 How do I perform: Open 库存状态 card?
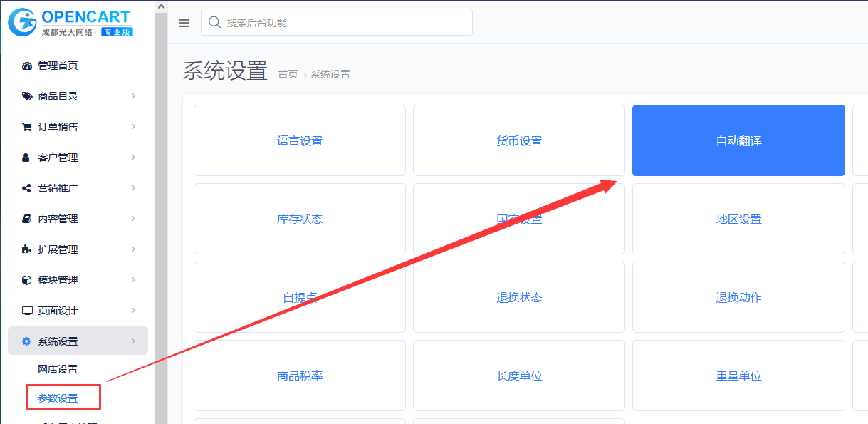click(x=300, y=219)
